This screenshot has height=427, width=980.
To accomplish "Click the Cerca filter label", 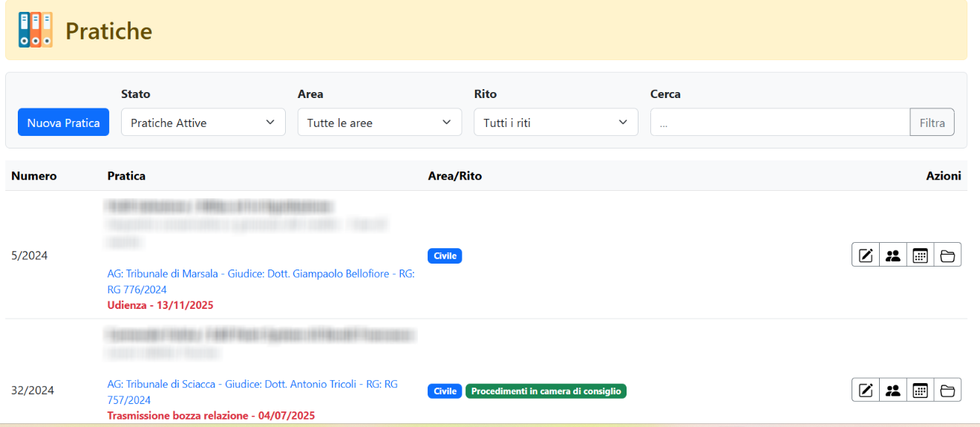I will [665, 94].
